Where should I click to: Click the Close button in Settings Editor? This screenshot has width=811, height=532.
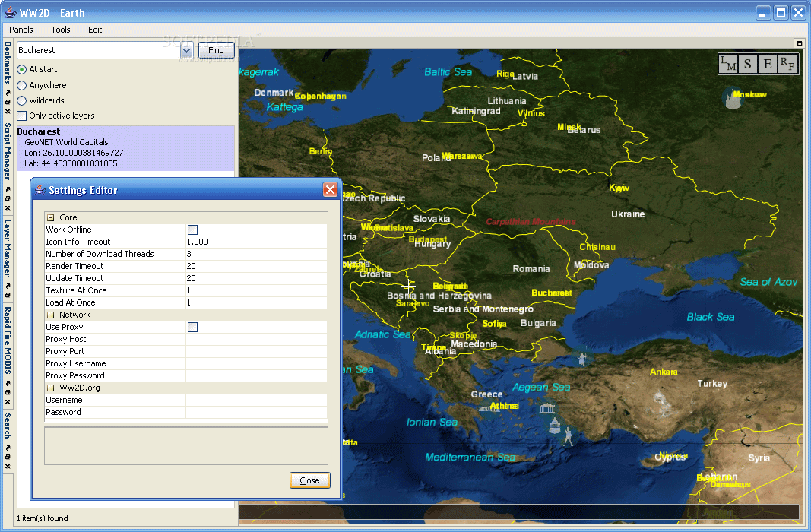coord(310,480)
